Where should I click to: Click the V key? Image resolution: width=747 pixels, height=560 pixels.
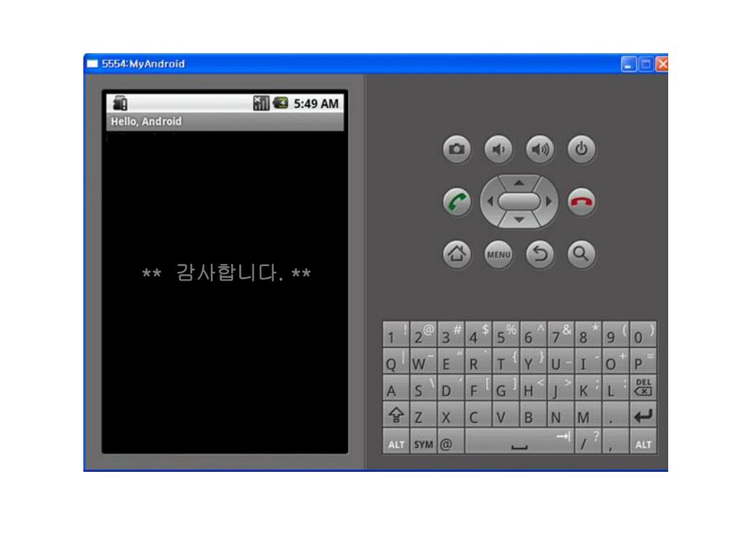[506, 414]
